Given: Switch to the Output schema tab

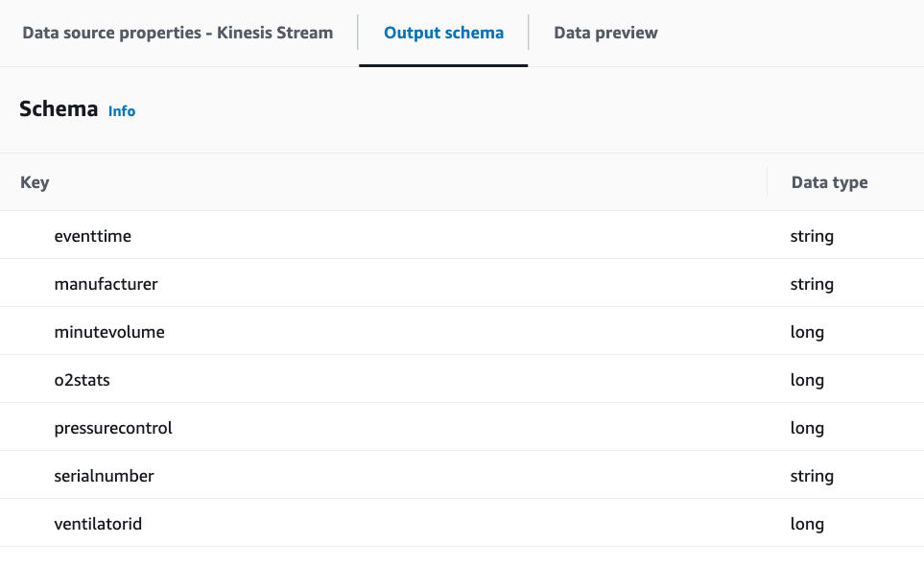Looking at the screenshot, I should [443, 33].
